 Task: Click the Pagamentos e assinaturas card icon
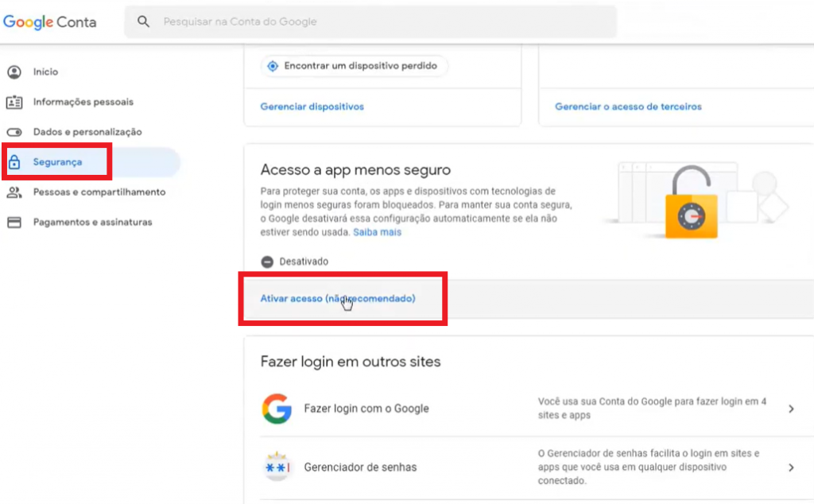(14, 222)
